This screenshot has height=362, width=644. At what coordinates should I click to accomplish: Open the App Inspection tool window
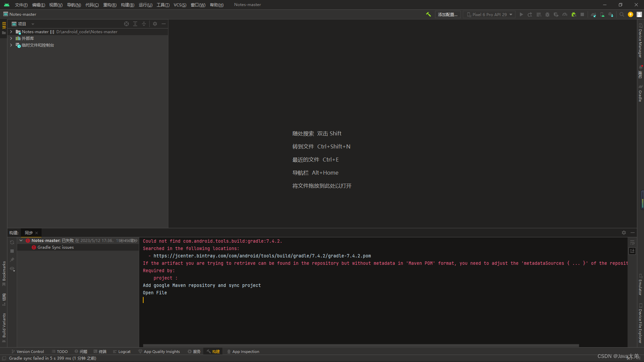pyautogui.click(x=243, y=352)
